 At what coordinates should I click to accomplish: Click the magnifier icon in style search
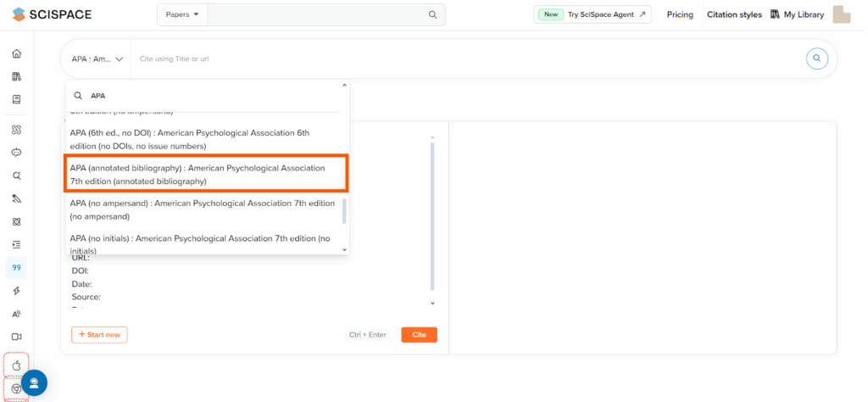79,96
